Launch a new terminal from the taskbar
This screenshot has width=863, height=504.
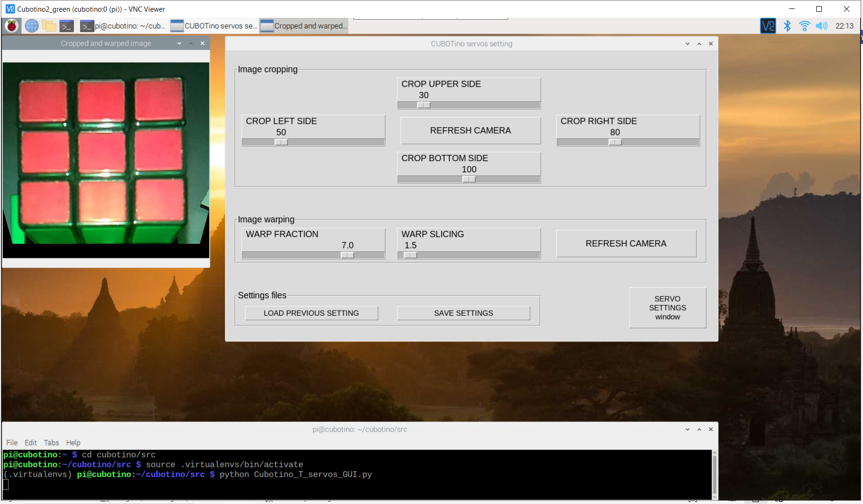click(x=66, y=26)
